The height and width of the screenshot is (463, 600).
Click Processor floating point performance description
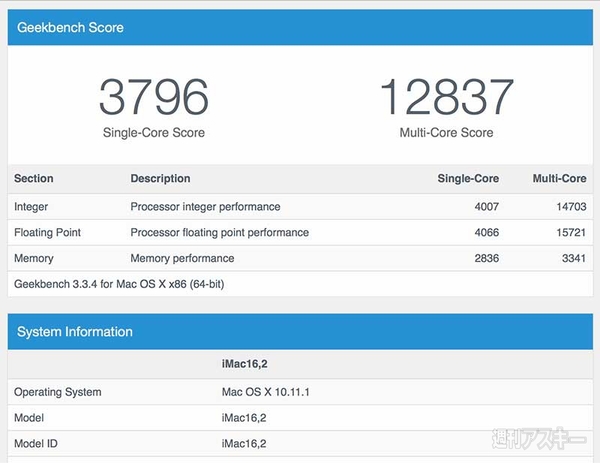[220, 232]
